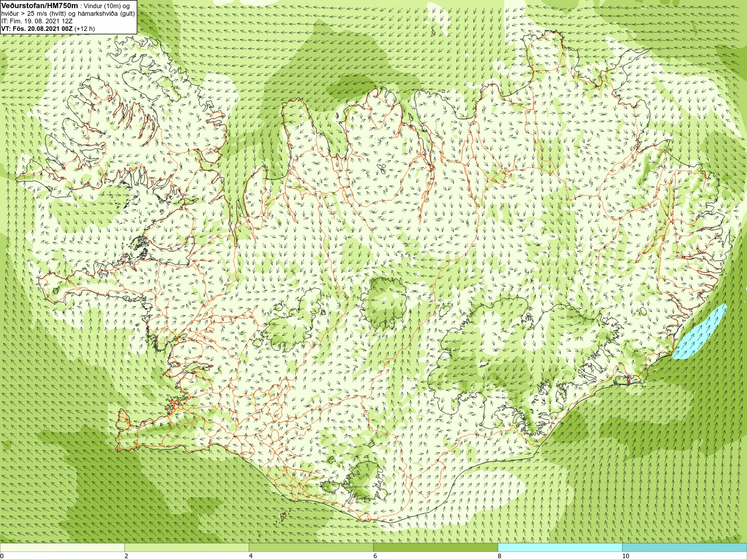Click the medium green 4–6 legend swatch
Screen dimensions: 747x560
tap(311, 548)
